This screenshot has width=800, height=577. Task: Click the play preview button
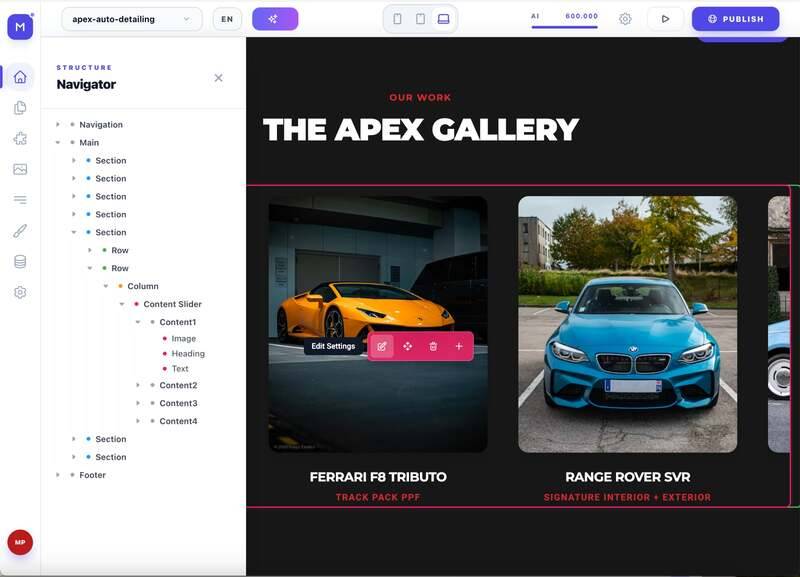pyautogui.click(x=665, y=19)
